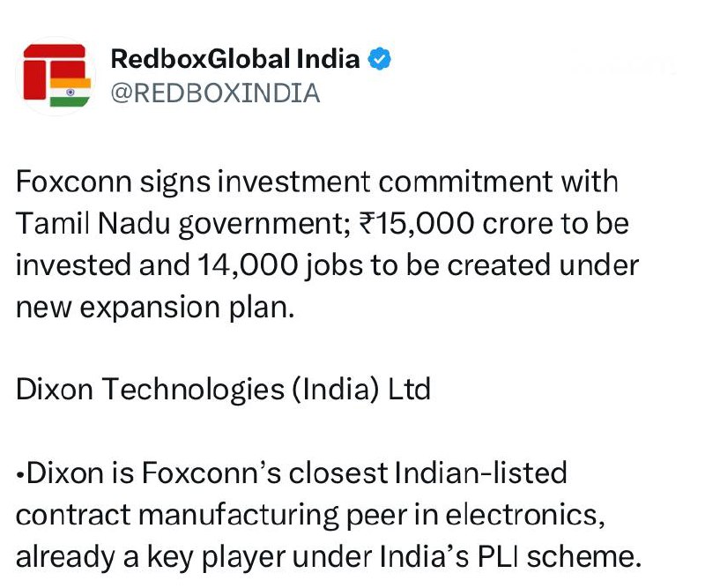
Task: Open the RedboxGlobal India display name
Action: click(x=235, y=60)
